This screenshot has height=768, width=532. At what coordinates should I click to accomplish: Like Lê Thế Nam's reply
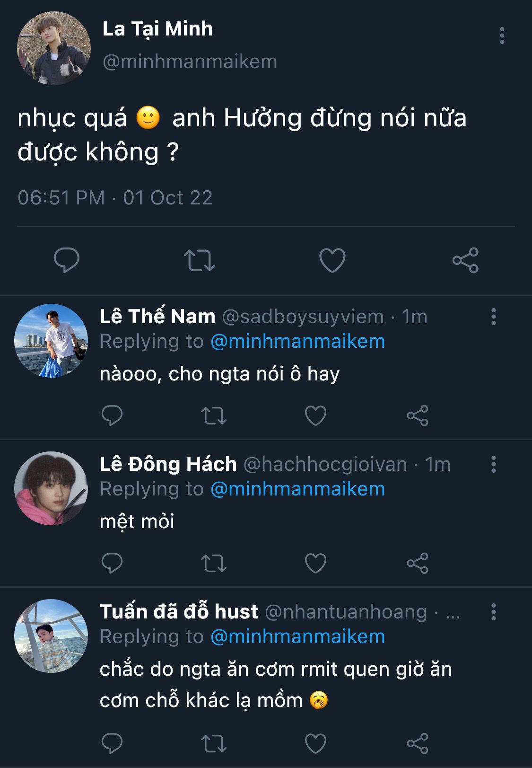pyautogui.click(x=315, y=416)
